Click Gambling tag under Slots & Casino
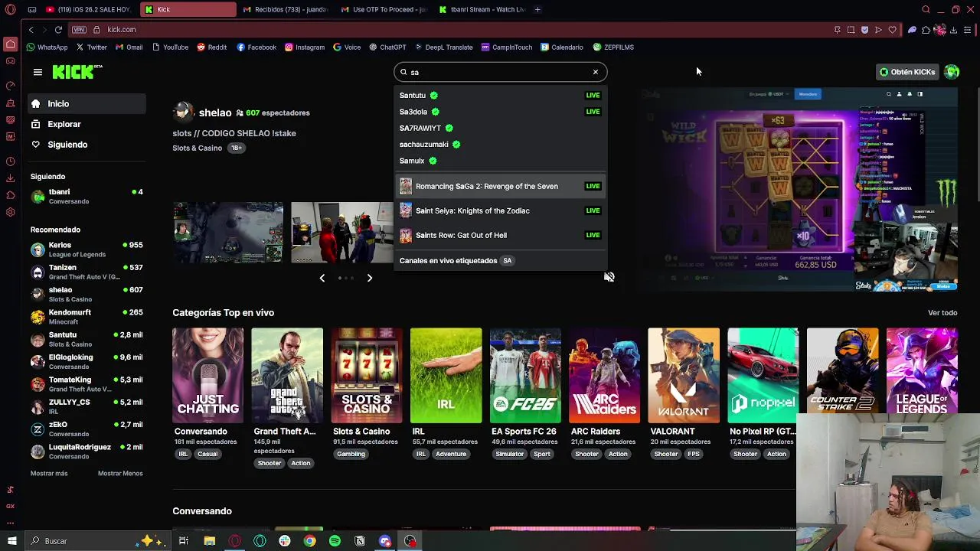The image size is (980, 551). pos(351,454)
